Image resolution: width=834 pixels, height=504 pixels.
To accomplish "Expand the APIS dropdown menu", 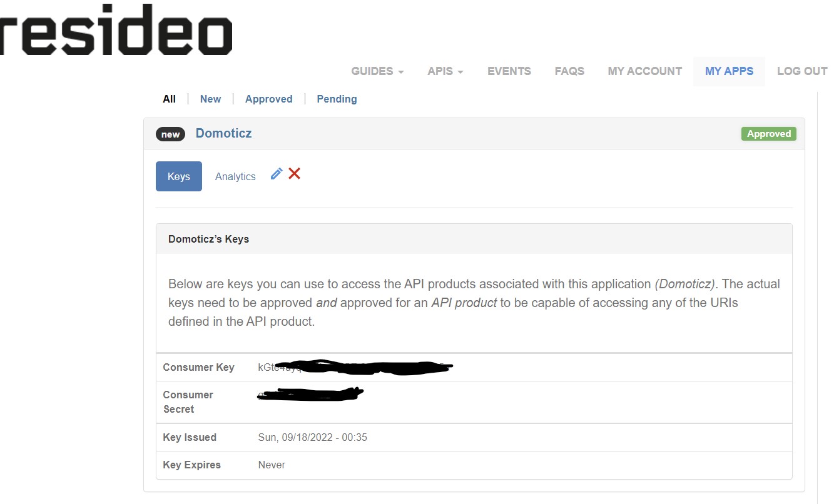I will tap(445, 71).
